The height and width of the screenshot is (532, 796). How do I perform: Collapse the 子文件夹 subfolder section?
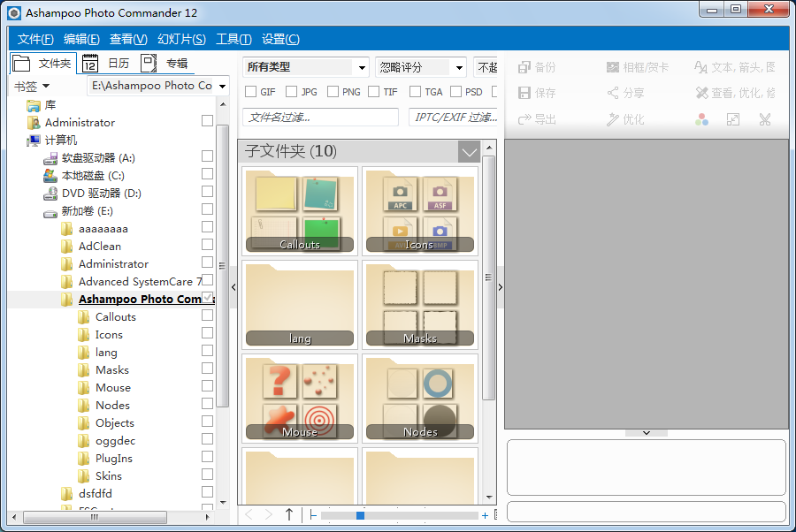(469, 152)
